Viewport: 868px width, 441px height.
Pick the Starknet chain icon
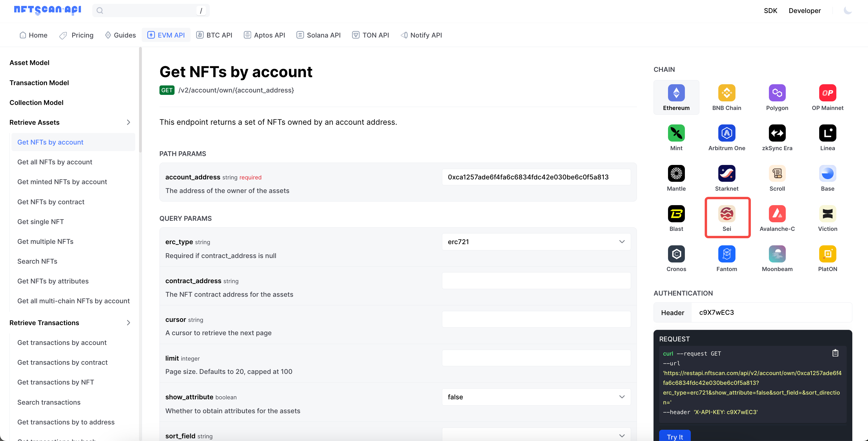(x=727, y=174)
